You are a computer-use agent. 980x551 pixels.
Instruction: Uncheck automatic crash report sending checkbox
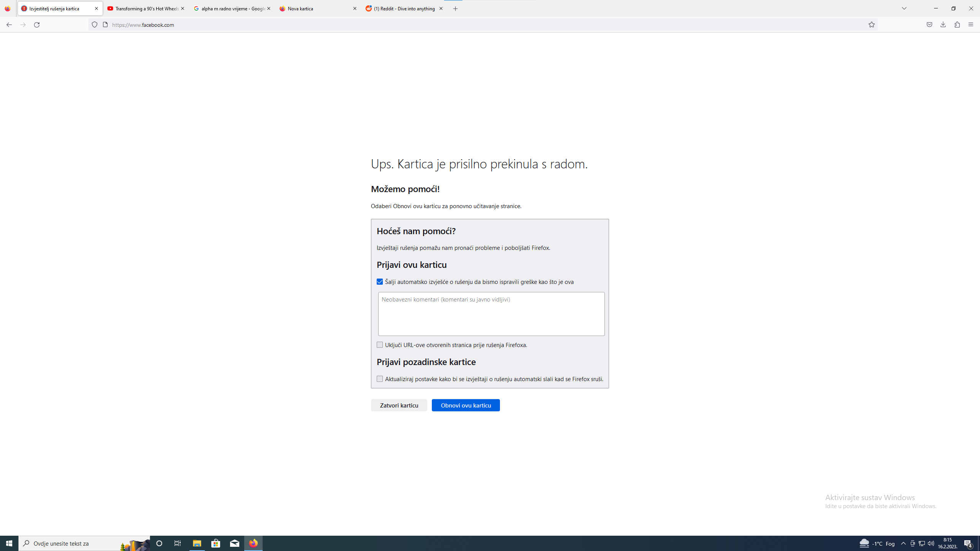click(x=380, y=282)
